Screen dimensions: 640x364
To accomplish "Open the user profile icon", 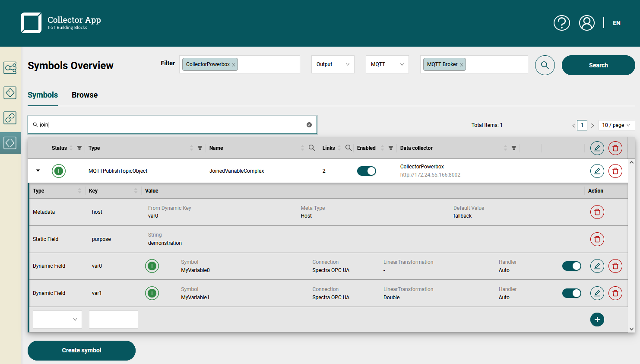I will point(586,23).
